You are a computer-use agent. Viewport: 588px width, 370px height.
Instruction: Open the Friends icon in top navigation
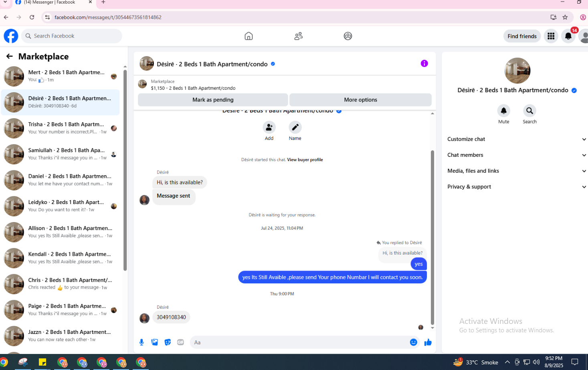pos(298,36)
